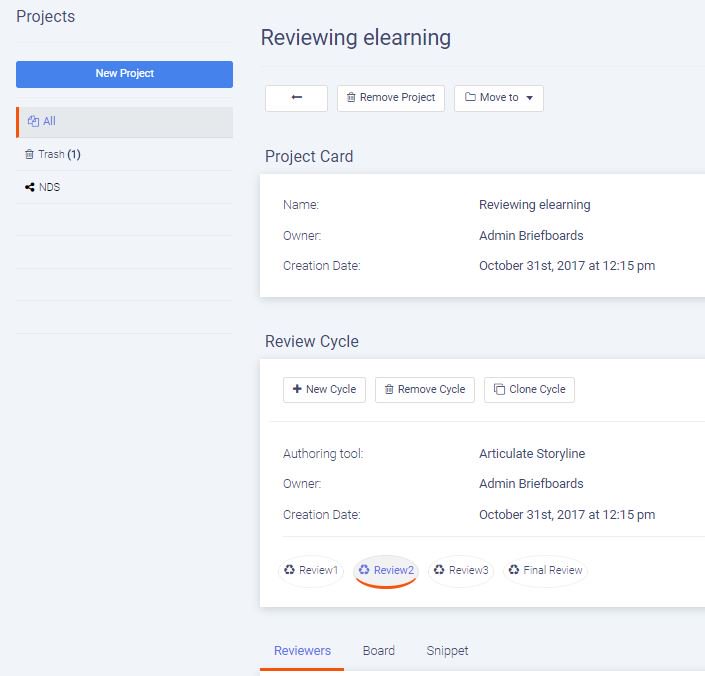Click the recycle icon beside Review3
The image size is (705, 676).
(439, 569)
